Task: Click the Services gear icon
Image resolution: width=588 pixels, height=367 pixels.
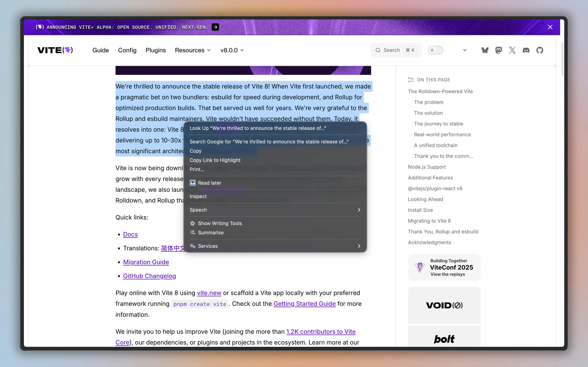Action: coord(193,246)
